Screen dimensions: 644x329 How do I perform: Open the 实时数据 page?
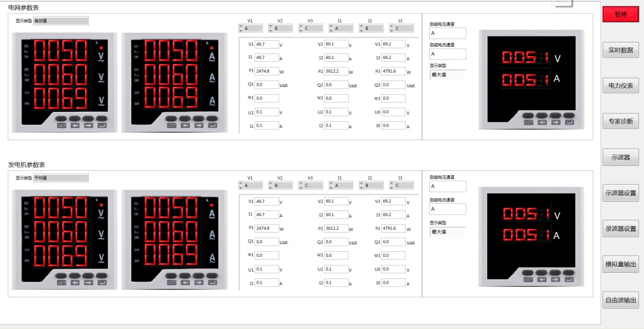[x=621, y=50]
